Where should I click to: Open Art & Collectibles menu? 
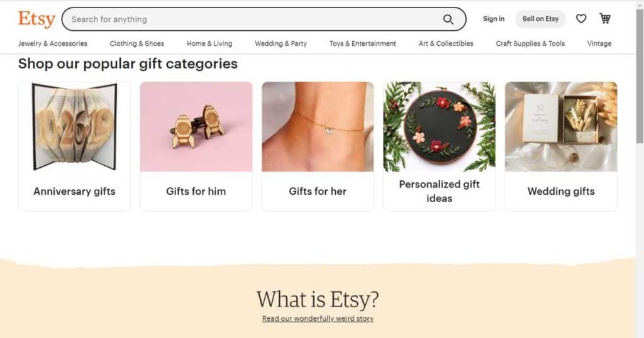pyautogui.click(x=446, y=43)
